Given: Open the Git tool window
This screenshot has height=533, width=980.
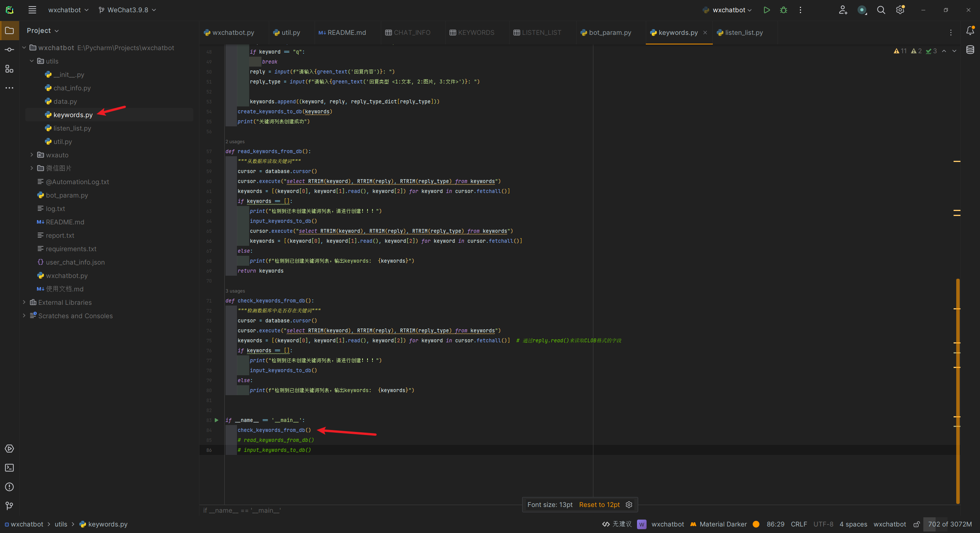Looking at the screenshot, I should coord(10,506).
